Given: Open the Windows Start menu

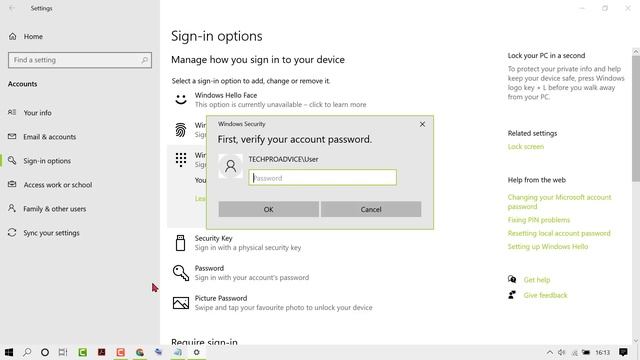Looking at the screenshot, I should pyautogui.click(x=9, y=352).
